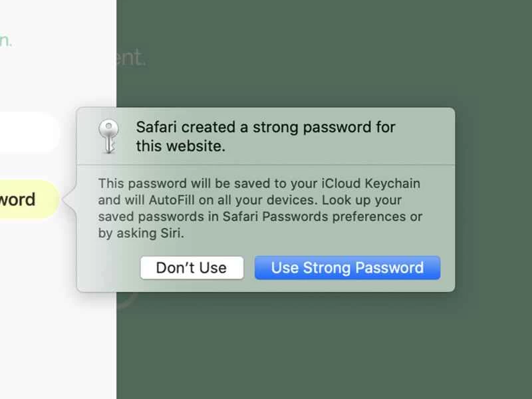Click inside the password popover header area
The height and width of the screenshot is (399, 532).
click(x=266, y=136)
